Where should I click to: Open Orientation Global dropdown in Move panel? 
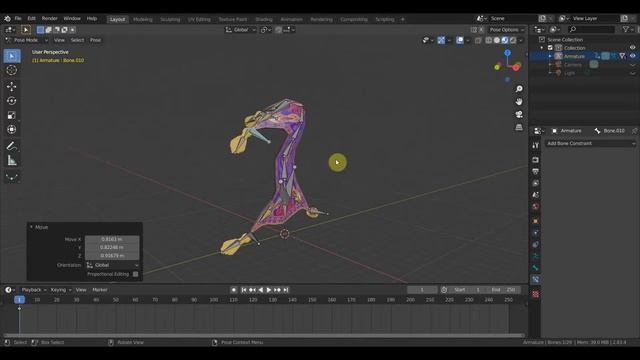(x=112, y=265)
